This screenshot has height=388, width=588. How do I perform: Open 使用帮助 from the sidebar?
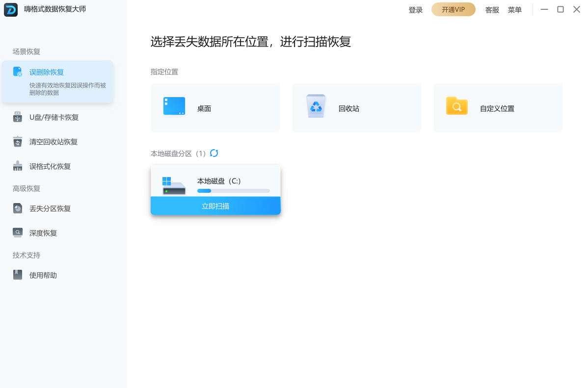point(43,275)
